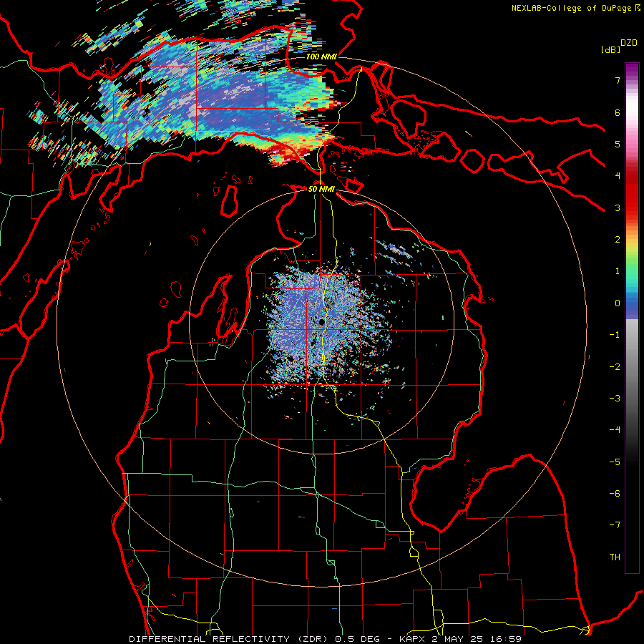644x644 pixels.
Task: Click the 4 value on color scale
Action: (x=618, y=176)
